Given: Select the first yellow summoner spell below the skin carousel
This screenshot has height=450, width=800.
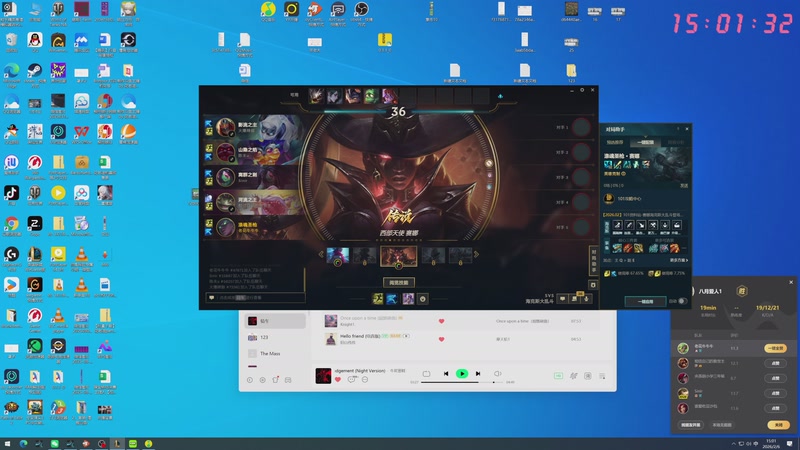Looking at the screenshot, I should [378, 299].
